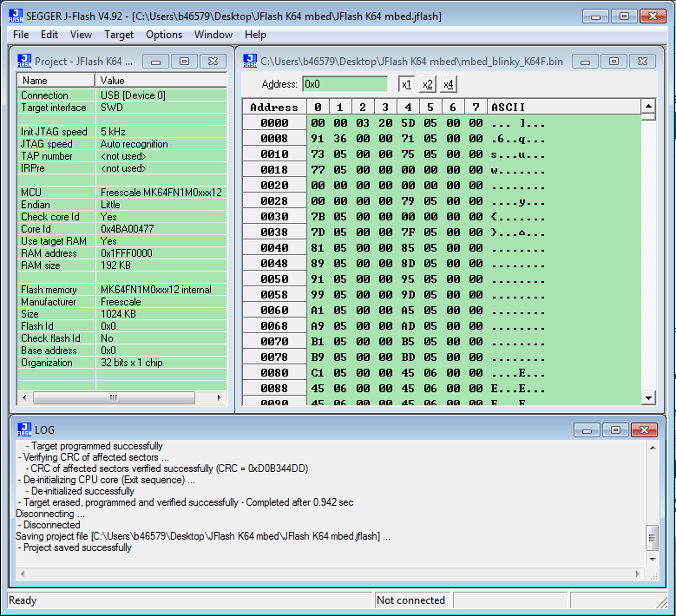Screen dimensions: 676x616
Task: Click the Name column header
Action: [x=56, y=81]
